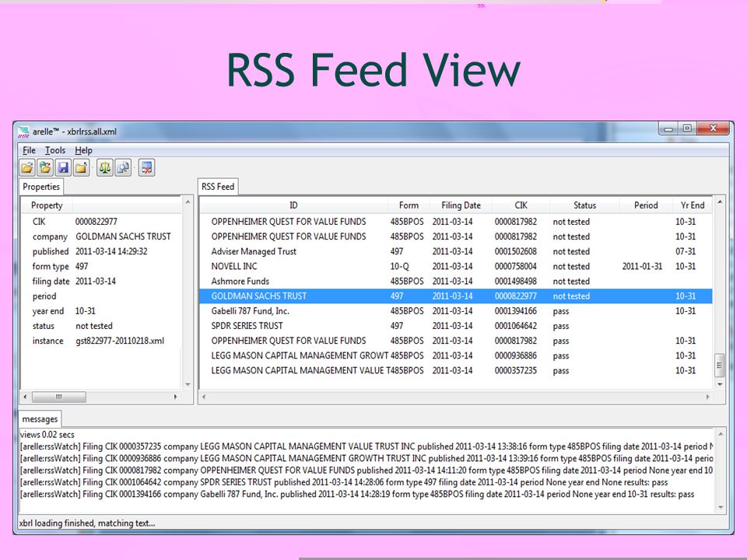Click CIK value 0000822977 in Properties
The image size is (747, 560).
coord(96,222)
